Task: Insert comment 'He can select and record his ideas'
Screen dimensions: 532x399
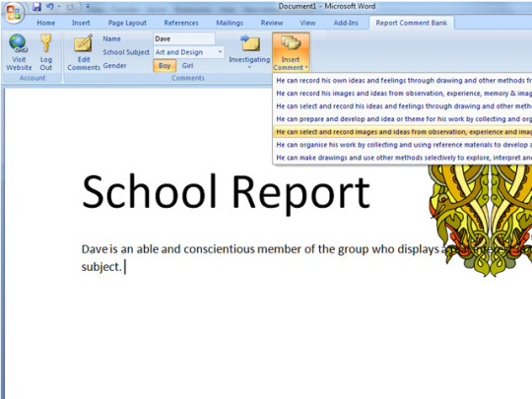Action: point(402,106)
